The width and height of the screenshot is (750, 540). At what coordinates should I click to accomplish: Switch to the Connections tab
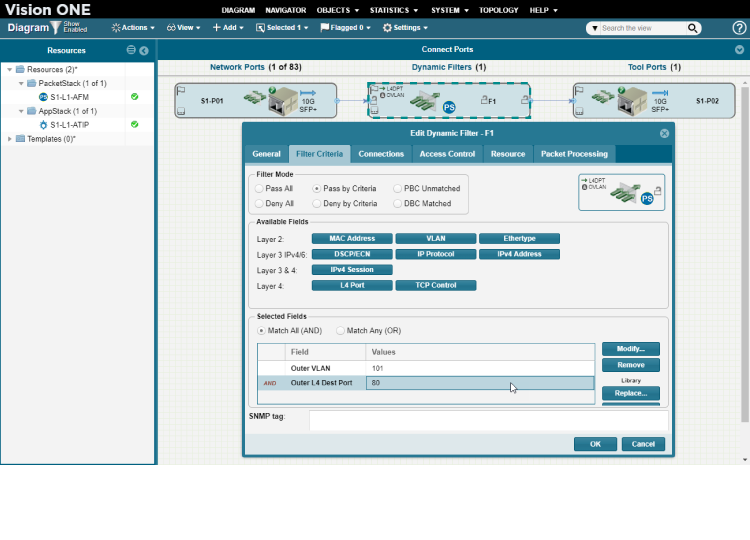point(381,154)
